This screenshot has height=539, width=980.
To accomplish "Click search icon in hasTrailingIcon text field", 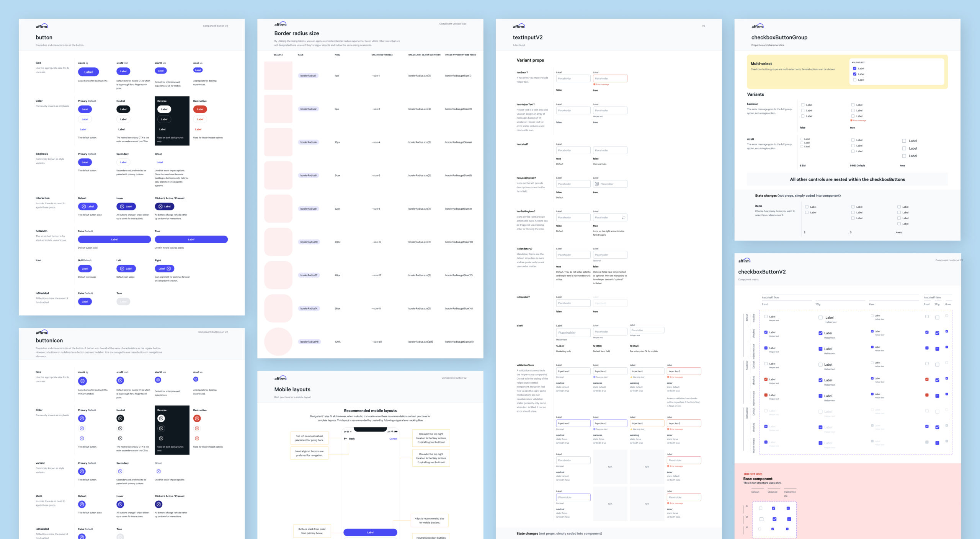I will pos(623,218).
